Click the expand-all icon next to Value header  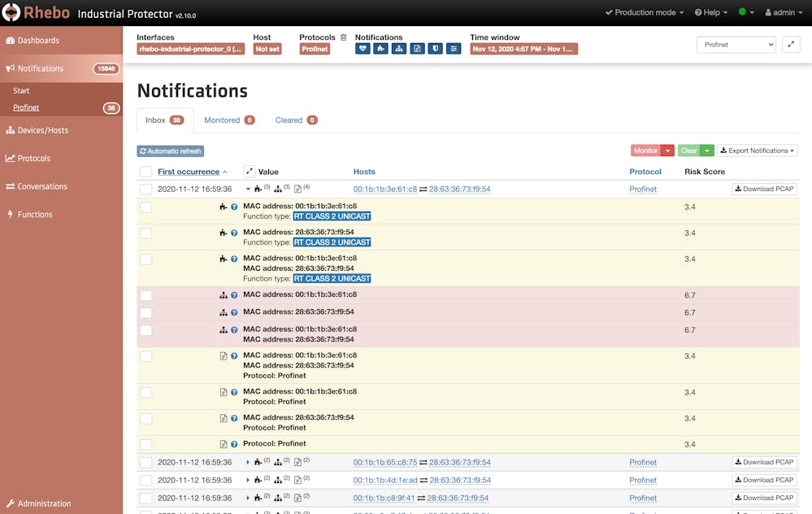pyautogui.click(x=249, y=171)
